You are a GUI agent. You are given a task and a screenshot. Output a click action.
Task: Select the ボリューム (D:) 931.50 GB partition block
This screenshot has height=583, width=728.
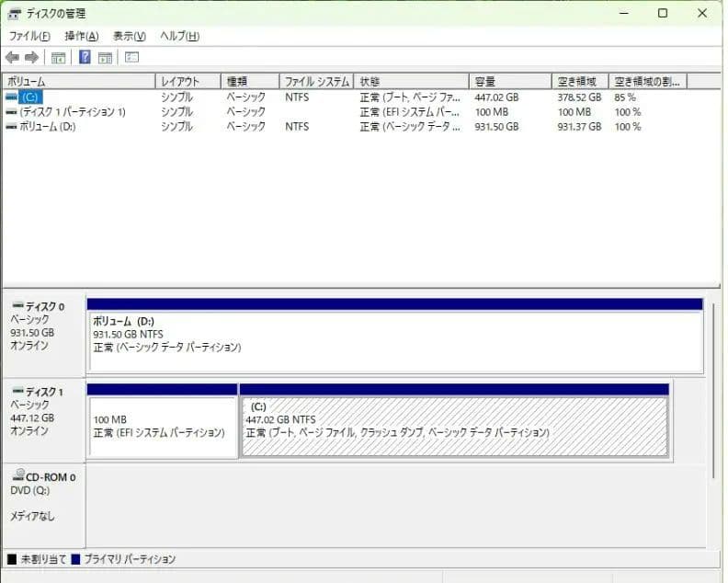click(395, 336)
